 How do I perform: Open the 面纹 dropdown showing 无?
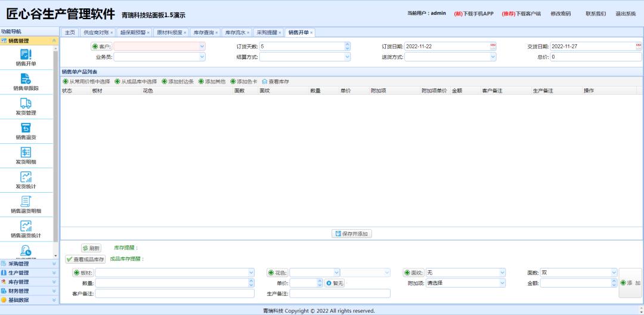click(502, 273)
